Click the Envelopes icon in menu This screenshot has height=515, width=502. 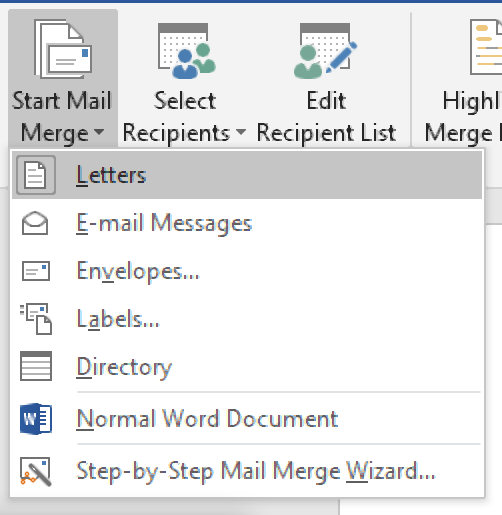point(36,271)
